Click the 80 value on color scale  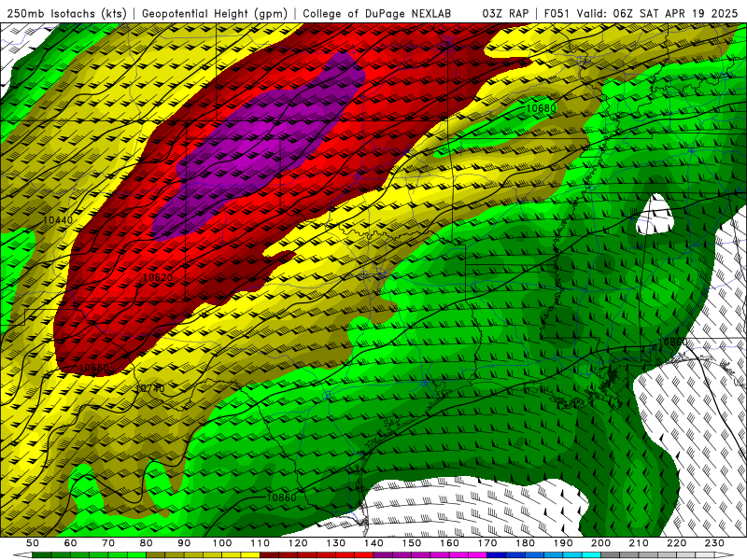click(x=147, y=543)
